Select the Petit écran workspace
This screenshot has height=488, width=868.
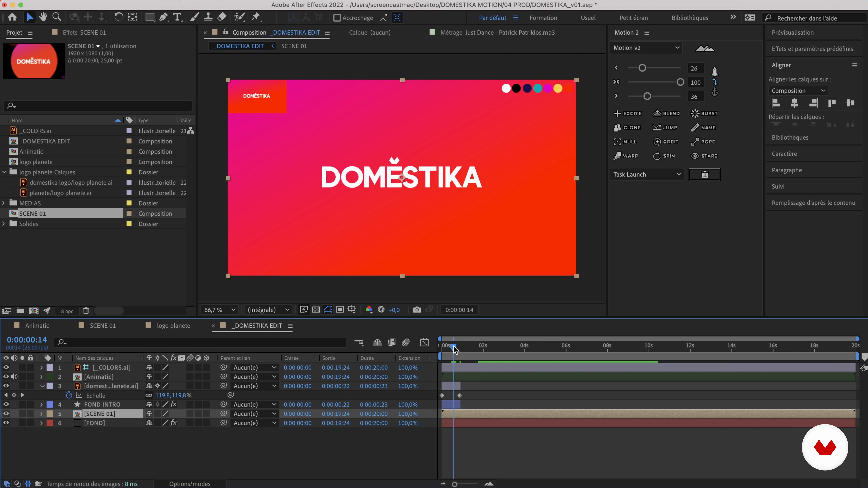coord(633,18)
